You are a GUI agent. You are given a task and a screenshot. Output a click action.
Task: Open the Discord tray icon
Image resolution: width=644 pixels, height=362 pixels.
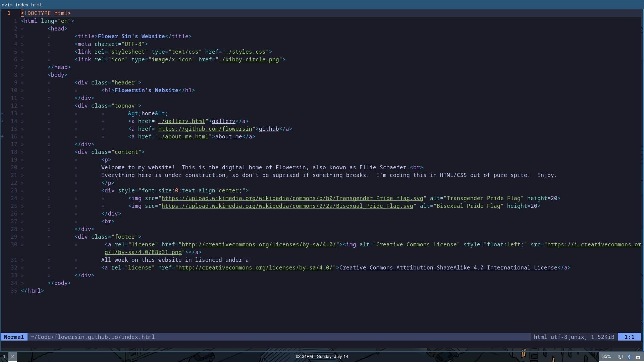[638, 357]
